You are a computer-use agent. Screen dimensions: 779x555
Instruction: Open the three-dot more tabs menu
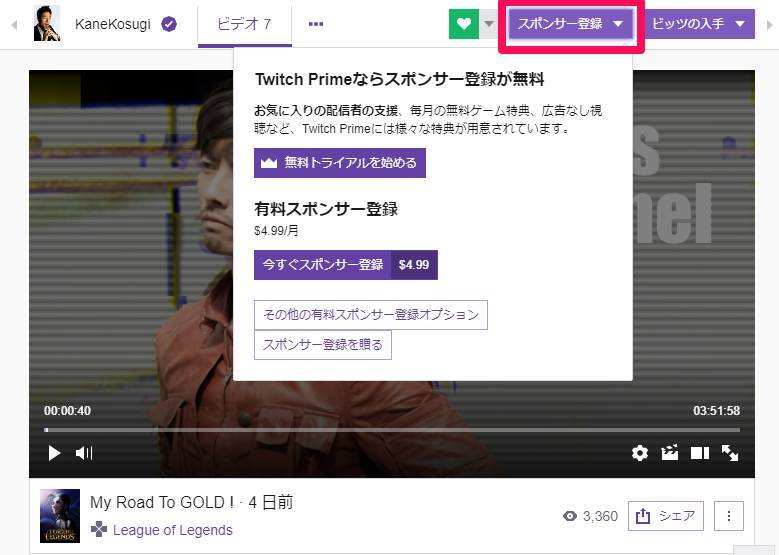[x=316, y=24]
